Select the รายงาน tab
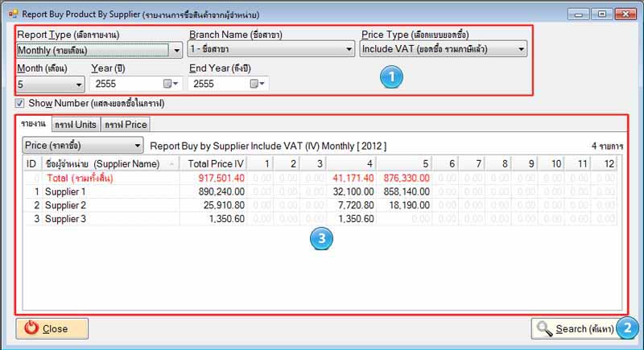The width and height of the screenshot is (644, 350). 33,125
